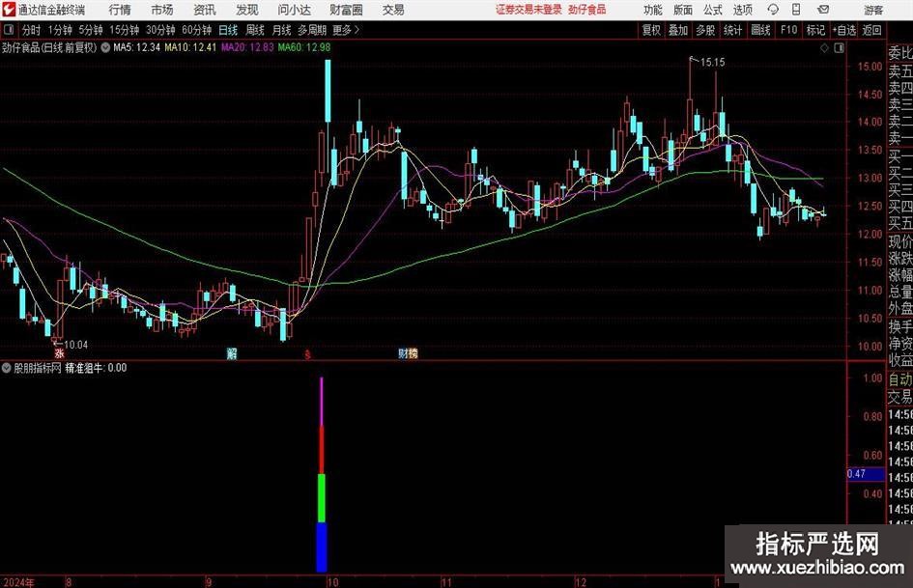Click the 10.04 low price label
Image resolution: width=913 pixels, height=588 pixels.
coord(75,345)
